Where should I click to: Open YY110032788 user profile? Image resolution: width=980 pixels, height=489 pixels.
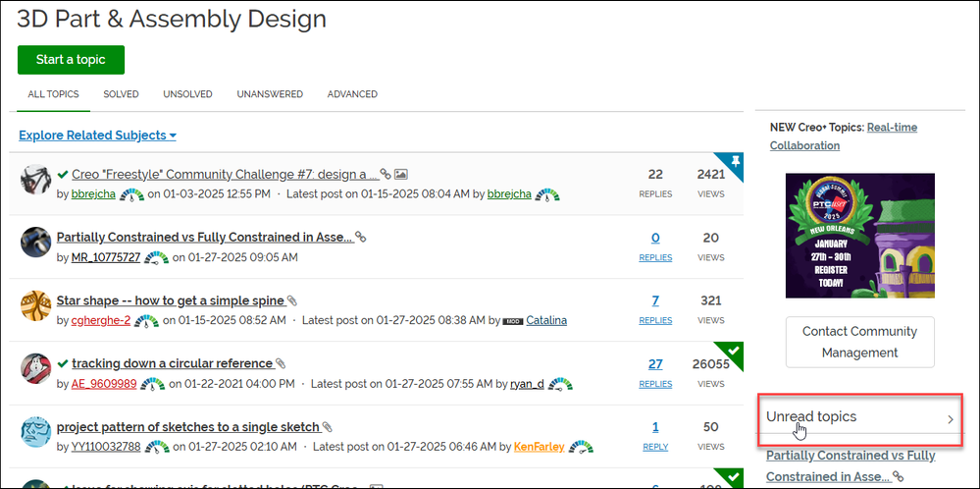(x=106, y=447)
